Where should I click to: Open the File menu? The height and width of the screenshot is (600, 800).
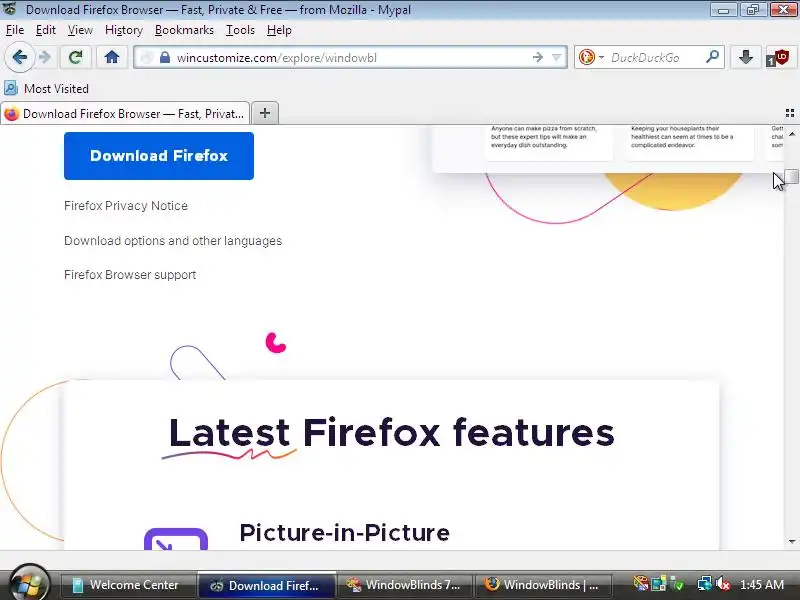(15, 30)
